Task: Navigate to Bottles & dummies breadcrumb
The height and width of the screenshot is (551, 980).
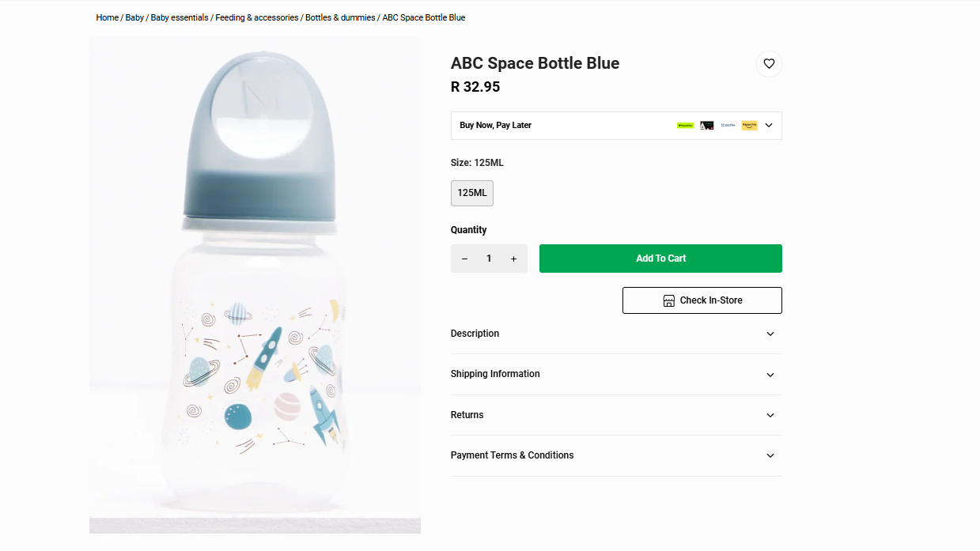Action: [x=340, y=17]
